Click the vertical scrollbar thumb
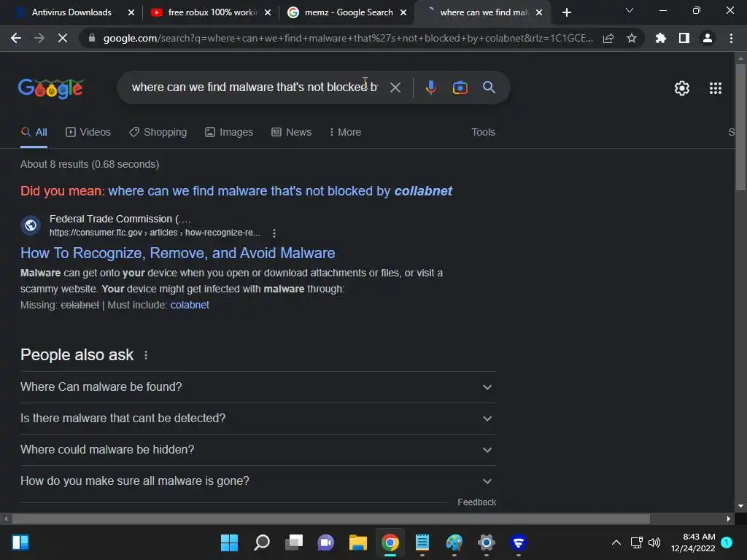Viewport: 747px width, 560px height. pyautogui.click(x=740, y=127)
